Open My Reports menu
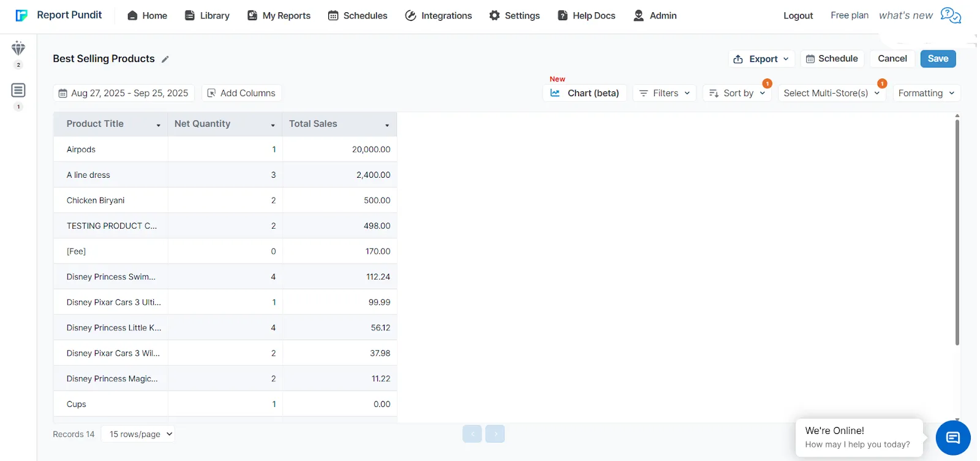The height and width of the screenshot is (461, 980). (x=279, y=15)
